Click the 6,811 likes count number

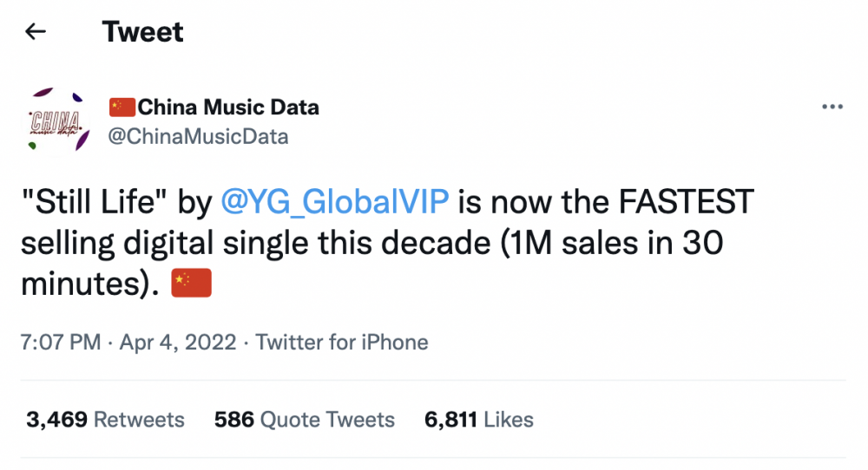[451, 420]
